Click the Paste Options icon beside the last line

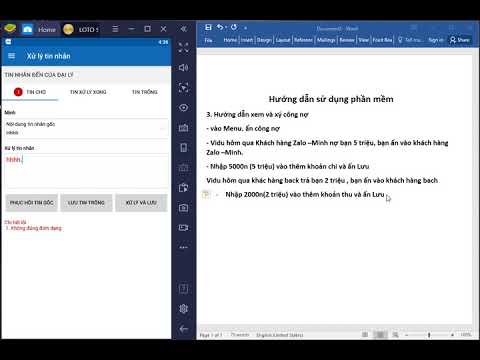[x=206, y=194]
